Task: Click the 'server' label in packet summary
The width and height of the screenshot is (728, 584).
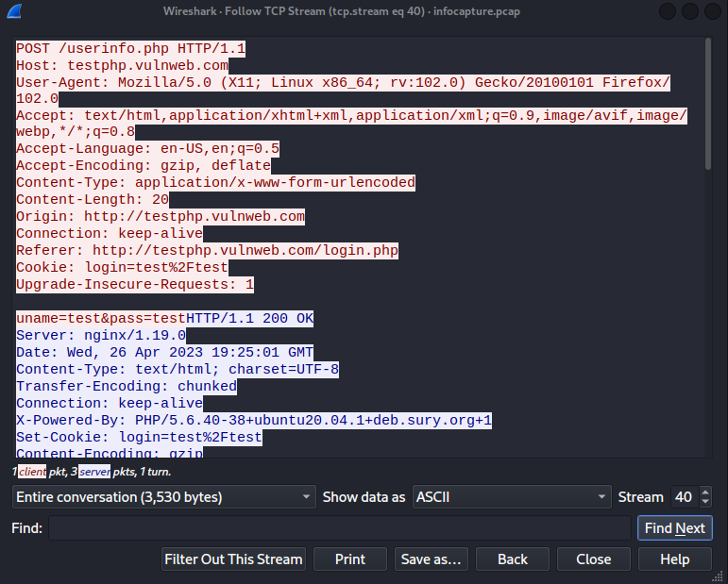Action: [x=94, y=472]
